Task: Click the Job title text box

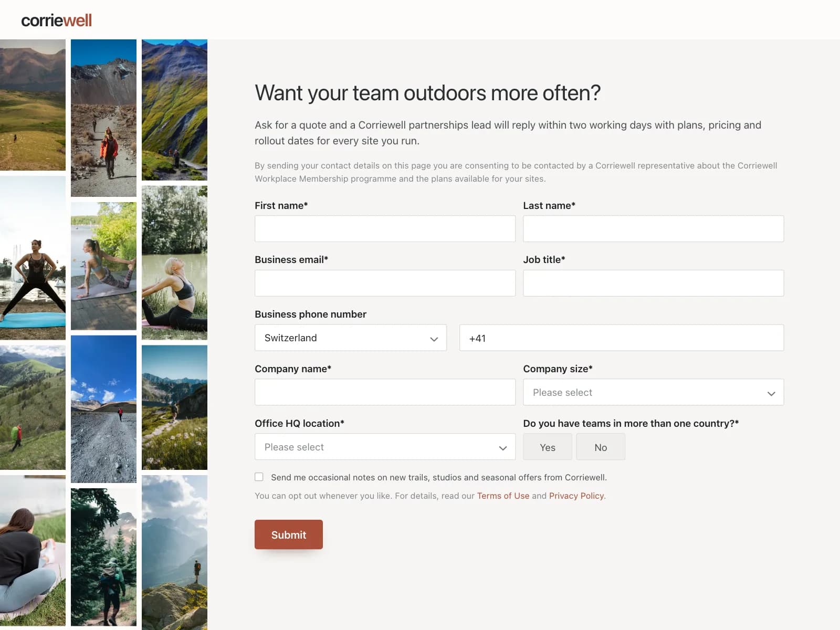Action: (x=653, y=283)
